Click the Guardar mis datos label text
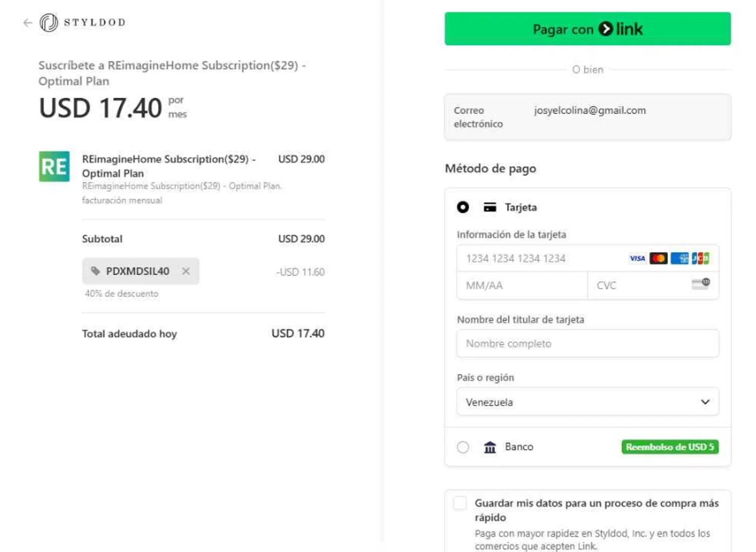The image size is (756, 552). tap(597, 510)
